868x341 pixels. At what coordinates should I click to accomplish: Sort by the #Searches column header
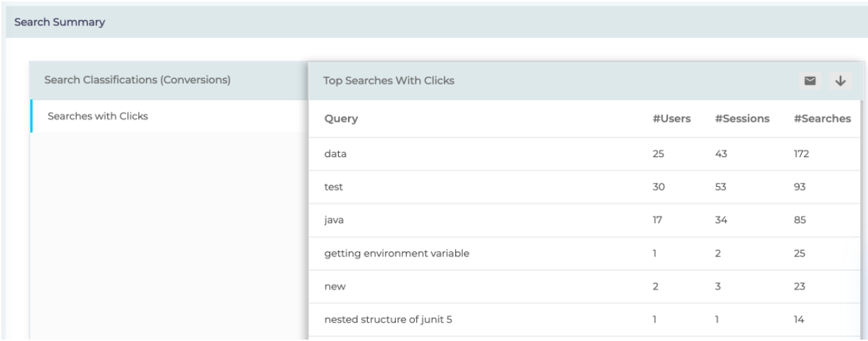(822, 118)
